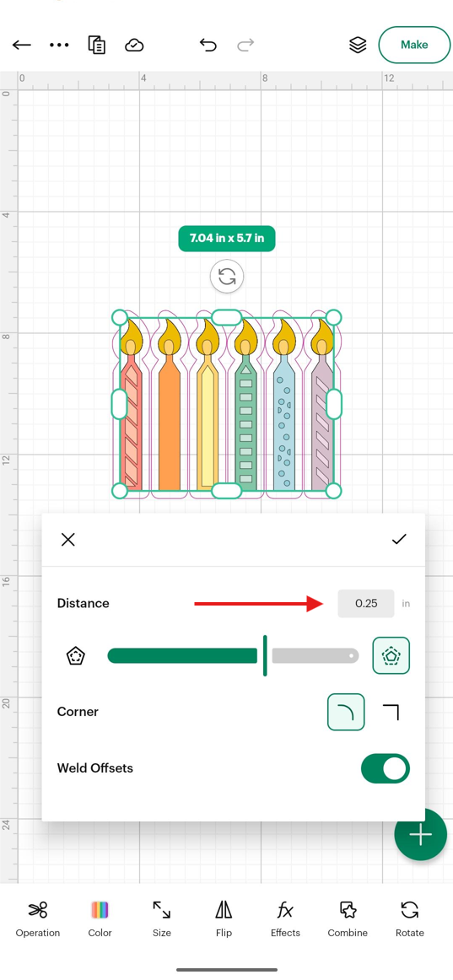This screenshot has height=980, width=453.
Task: Close the offset panel with X
Action: 68,540
